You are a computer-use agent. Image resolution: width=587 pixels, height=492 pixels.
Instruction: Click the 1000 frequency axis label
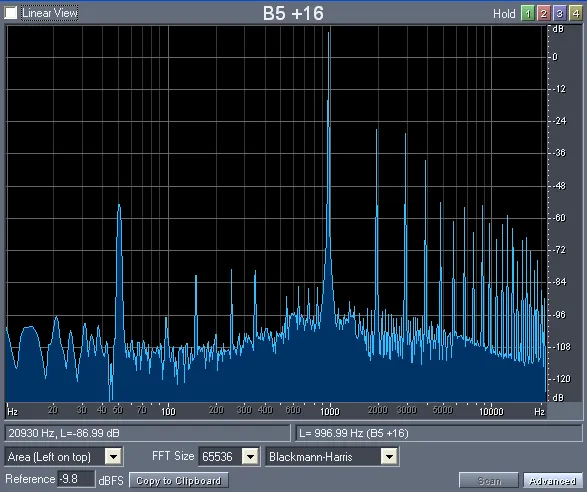coord(329,411)
